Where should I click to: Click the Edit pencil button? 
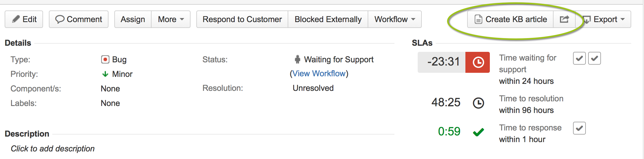coord(24,19)
